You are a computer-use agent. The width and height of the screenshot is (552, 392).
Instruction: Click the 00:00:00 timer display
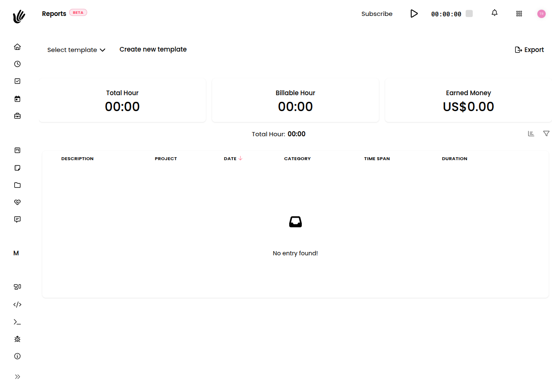446,14
